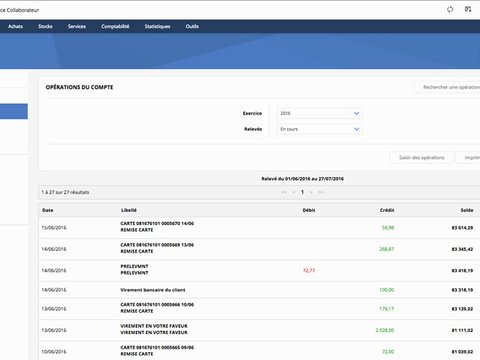480x360 pixels.
Task: Select the PRELEVMNT operation label
Action: pos(134,269)
